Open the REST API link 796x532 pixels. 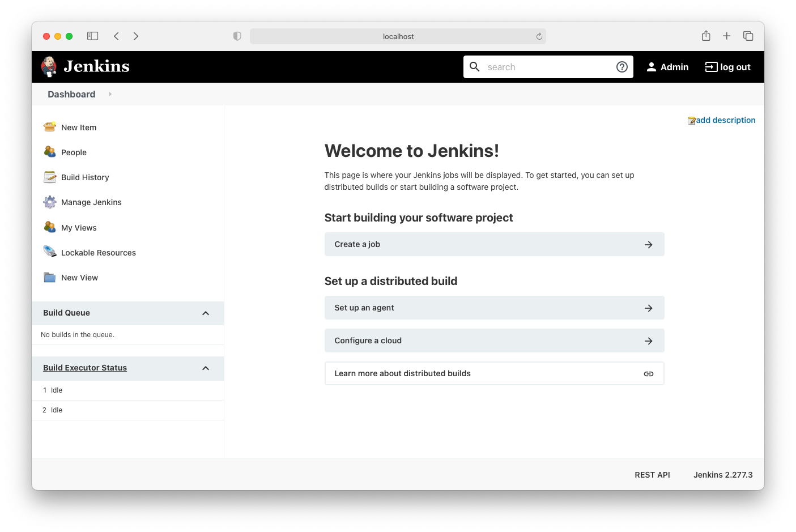coord(652,475)
